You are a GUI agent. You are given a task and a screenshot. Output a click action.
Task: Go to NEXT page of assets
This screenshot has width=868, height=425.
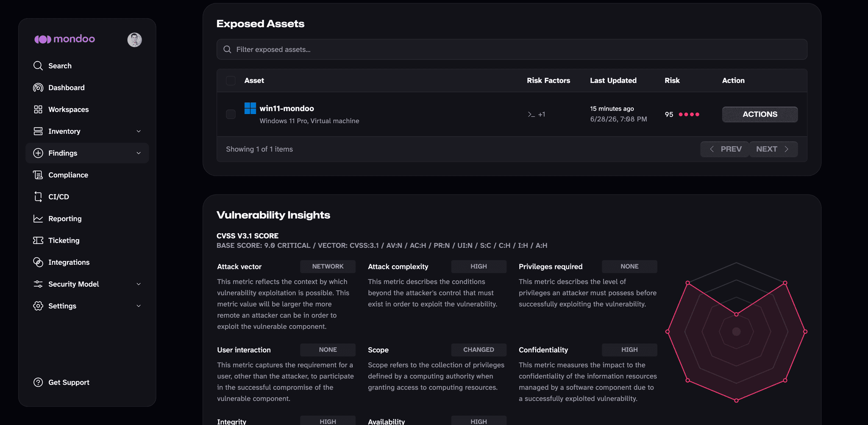coord(773,149)
